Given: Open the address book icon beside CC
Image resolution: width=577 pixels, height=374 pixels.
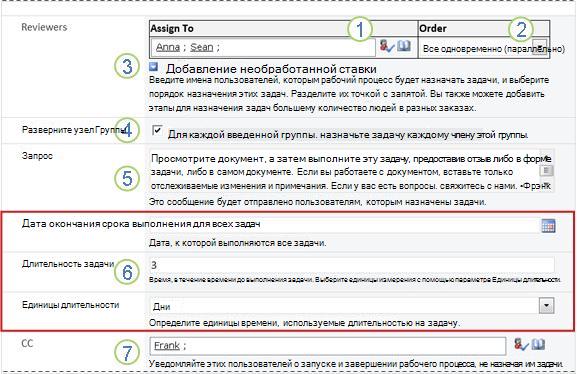Looking at the screenshot, I should click(538, 345).
